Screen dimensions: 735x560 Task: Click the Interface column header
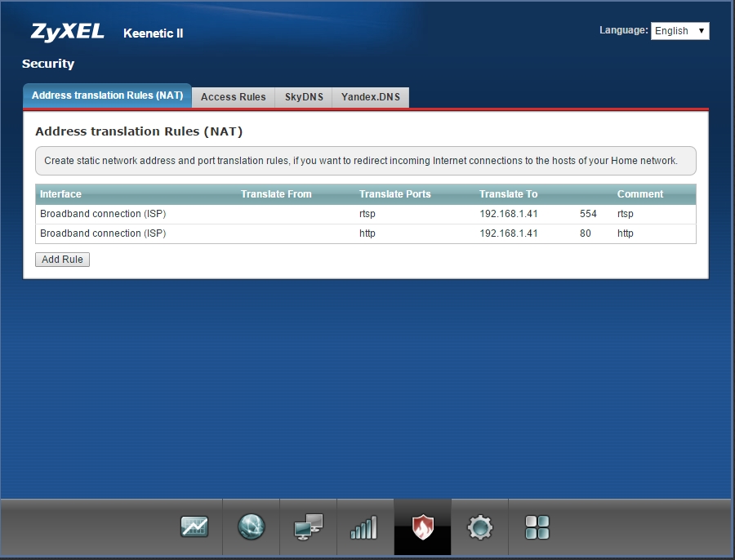pos(60,194)
